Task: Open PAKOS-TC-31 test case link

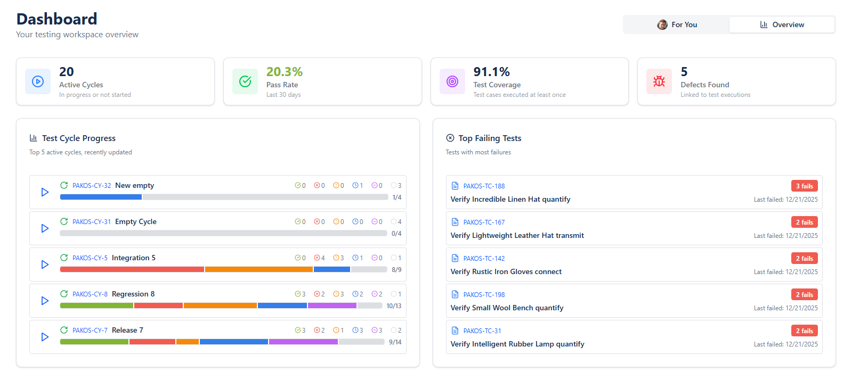Action: point(482,331)
